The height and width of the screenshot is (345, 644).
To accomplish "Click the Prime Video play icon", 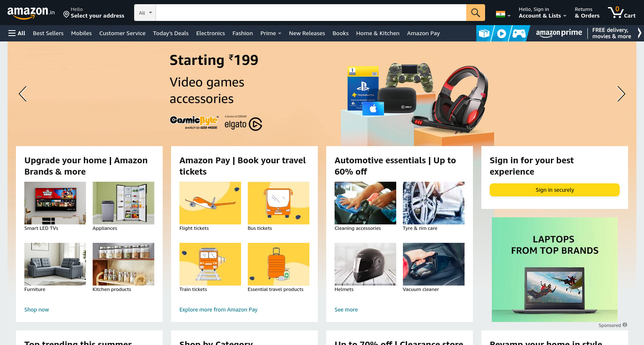I will click(x=501, y=33).
